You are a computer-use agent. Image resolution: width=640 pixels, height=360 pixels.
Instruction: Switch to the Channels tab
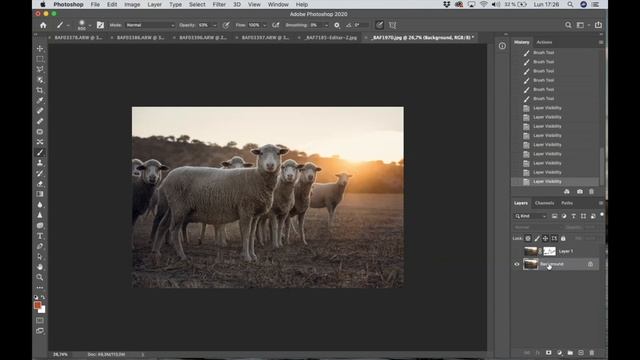(x=544, y=203)
